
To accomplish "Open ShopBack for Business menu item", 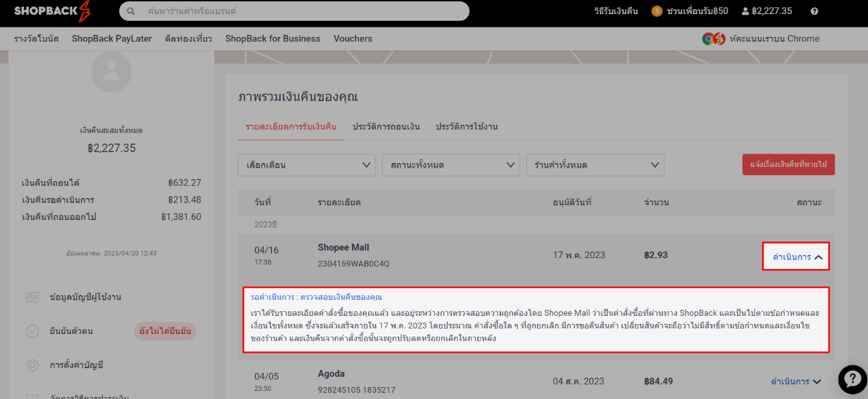I will point(273,39).
